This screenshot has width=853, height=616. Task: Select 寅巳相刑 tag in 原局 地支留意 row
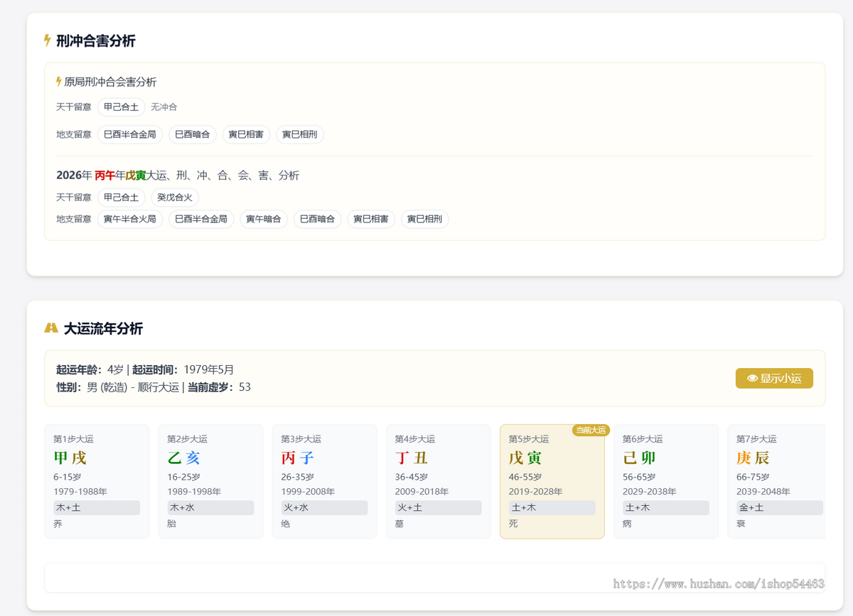coord(300,134)
